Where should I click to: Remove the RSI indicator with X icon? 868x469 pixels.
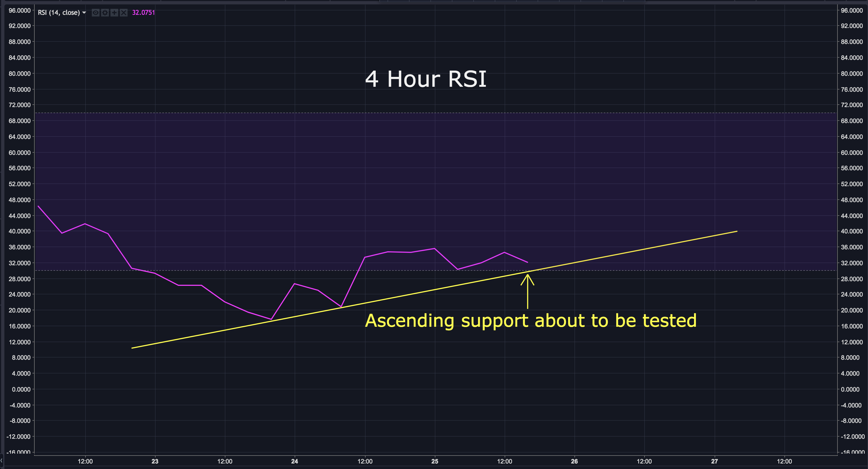click(x=124, y=13)
